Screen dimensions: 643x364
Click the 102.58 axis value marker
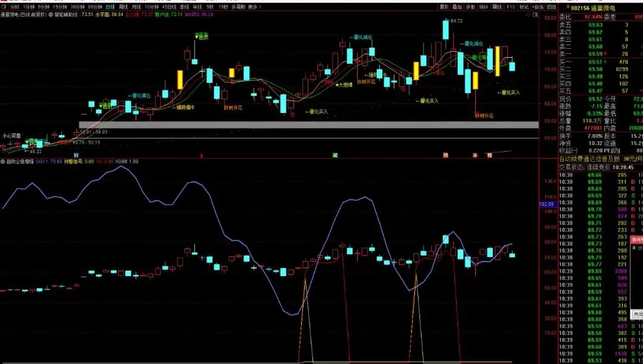547,204
